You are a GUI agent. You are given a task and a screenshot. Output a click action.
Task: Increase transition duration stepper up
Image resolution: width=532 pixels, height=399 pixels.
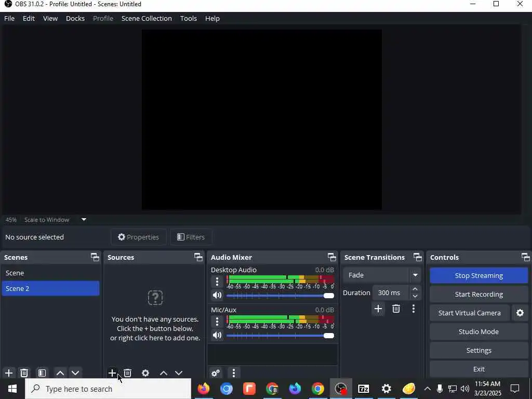coord(415,289)
